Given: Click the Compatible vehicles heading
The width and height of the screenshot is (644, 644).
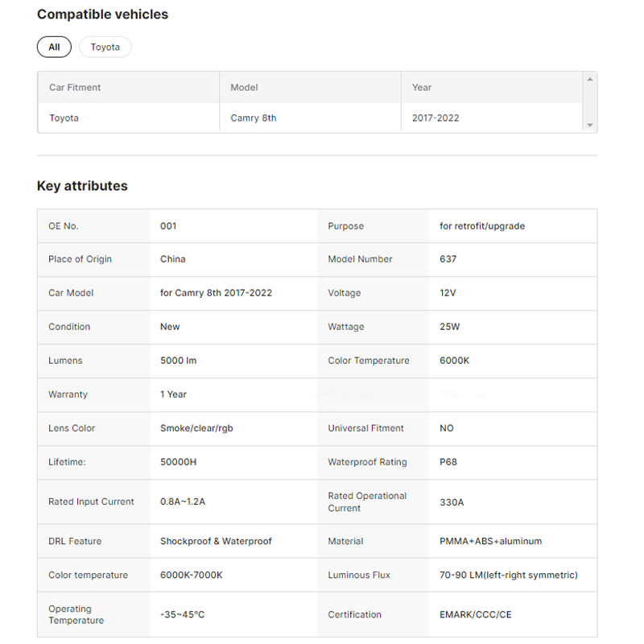Looking at the screenshot, I should [102, 14].
